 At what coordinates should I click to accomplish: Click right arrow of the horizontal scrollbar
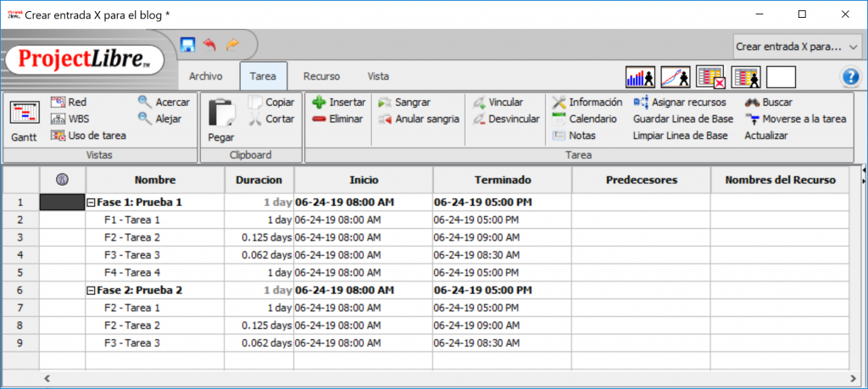tap(853, 379)
